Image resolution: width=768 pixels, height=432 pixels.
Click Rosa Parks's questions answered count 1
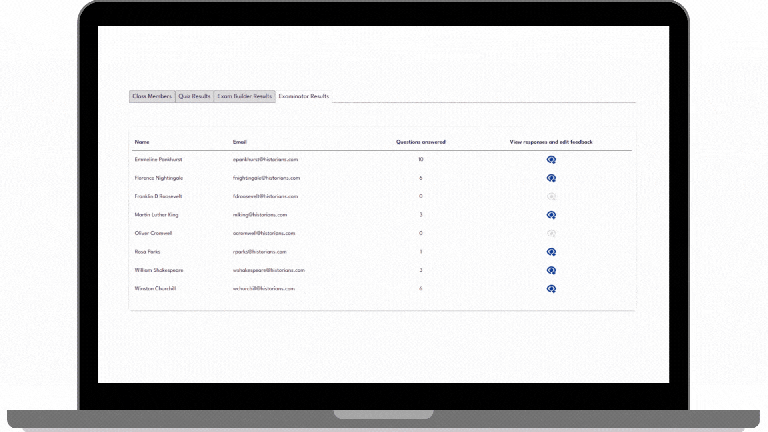click(x=421, y=252)
